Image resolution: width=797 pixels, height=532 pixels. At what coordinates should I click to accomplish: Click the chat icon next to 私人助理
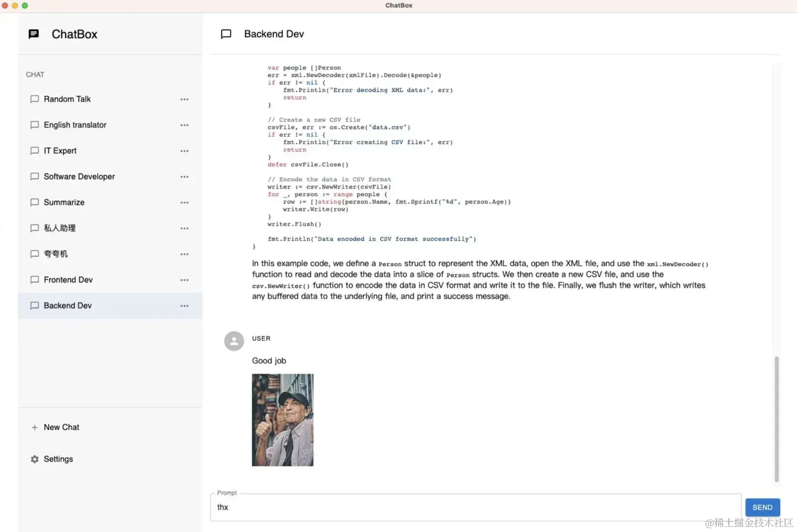(x=34, y=228)
